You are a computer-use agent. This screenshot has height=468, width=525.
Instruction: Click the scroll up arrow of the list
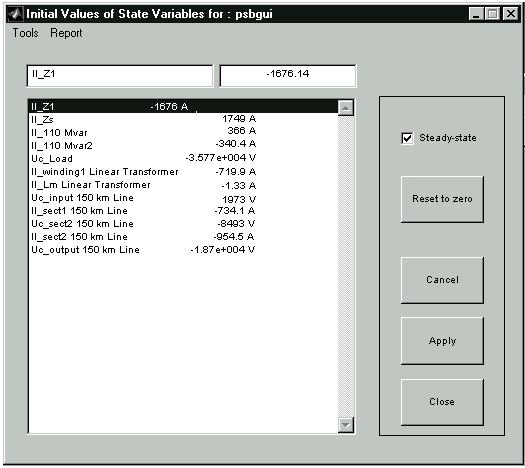click(x=346, y=108)
